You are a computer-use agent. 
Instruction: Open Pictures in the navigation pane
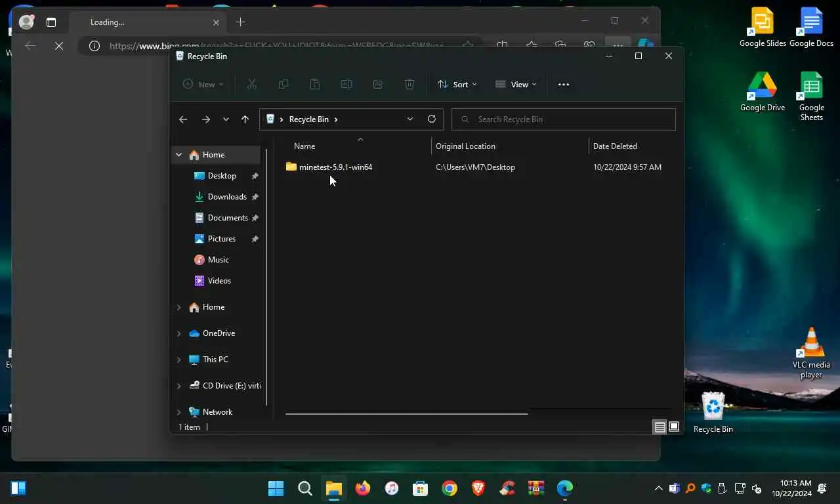tap(222, 239)
